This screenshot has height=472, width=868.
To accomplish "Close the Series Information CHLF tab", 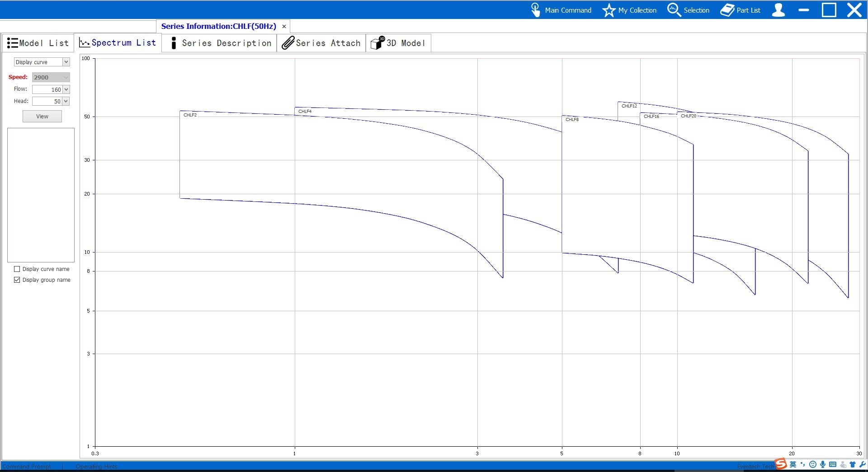I will coord(284,27).
